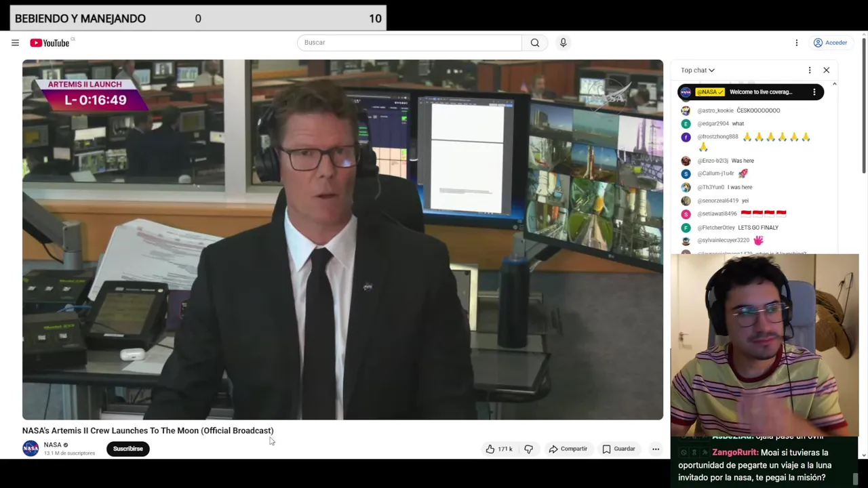Image resolution: width=868 pixels, height=488 pixels.
Task: Open more video actions ellipsis
Action: tap(656, 449)
